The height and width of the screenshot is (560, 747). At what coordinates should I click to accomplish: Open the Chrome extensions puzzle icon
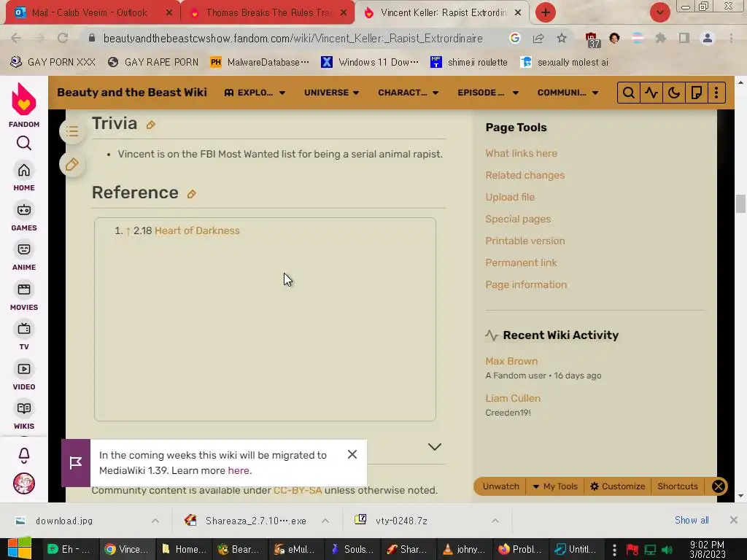(x=660, y=38)
